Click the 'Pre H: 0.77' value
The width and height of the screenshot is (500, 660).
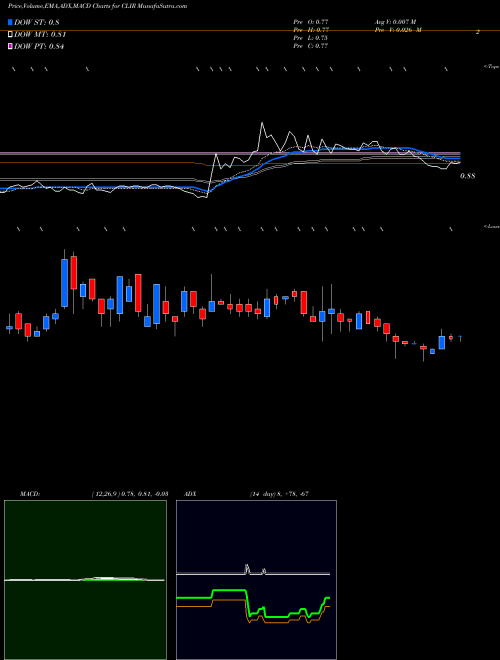tap(311, 30)
